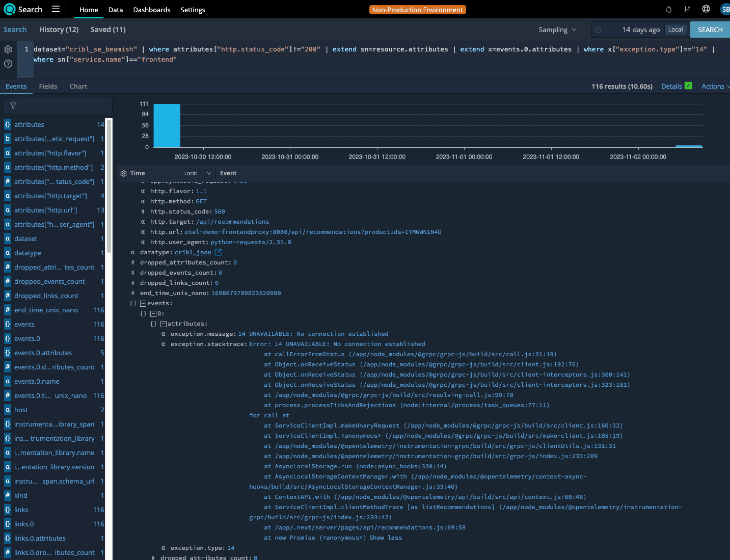This screenshot has width=730, height=560.
Task: Click the git branch version control icon
Action: tap(687, 10)
